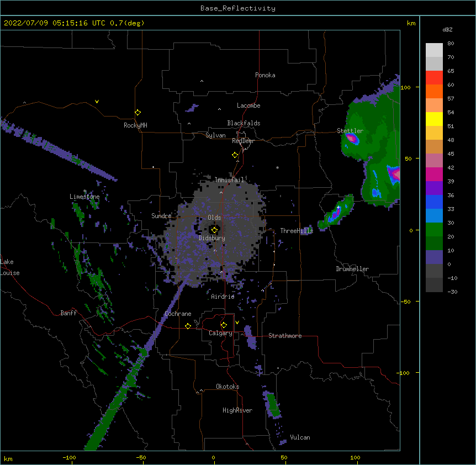Pick the red 60-65 dBZ legend swatch

tap(434, 78)
